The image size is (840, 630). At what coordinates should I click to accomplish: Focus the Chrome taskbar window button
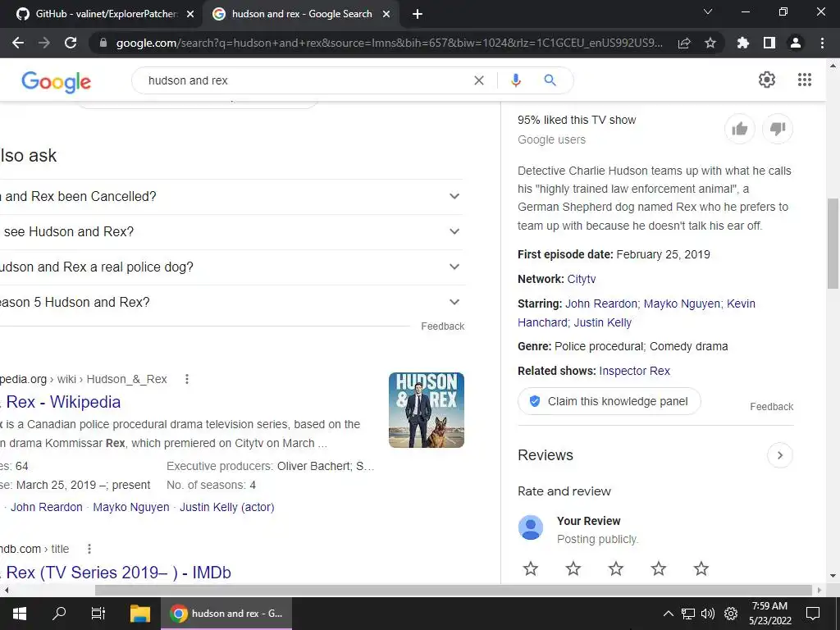pyautogui.click(x=226, y=614)
